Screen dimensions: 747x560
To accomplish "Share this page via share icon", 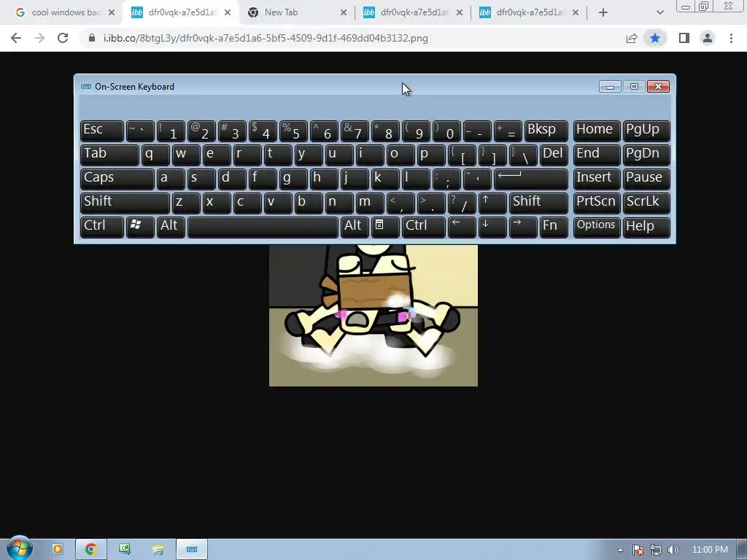I will pyautogui.click(x=632, y=38).
